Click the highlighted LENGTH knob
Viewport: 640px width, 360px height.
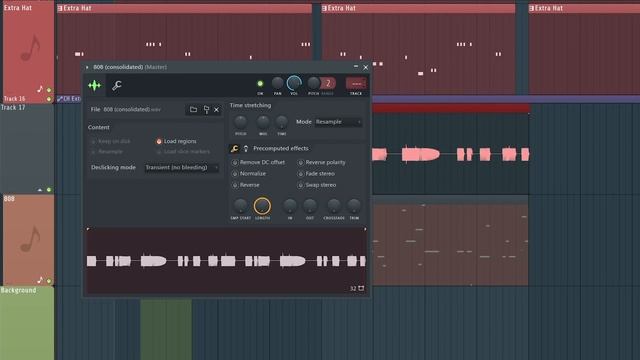click(x=262, y=206)
